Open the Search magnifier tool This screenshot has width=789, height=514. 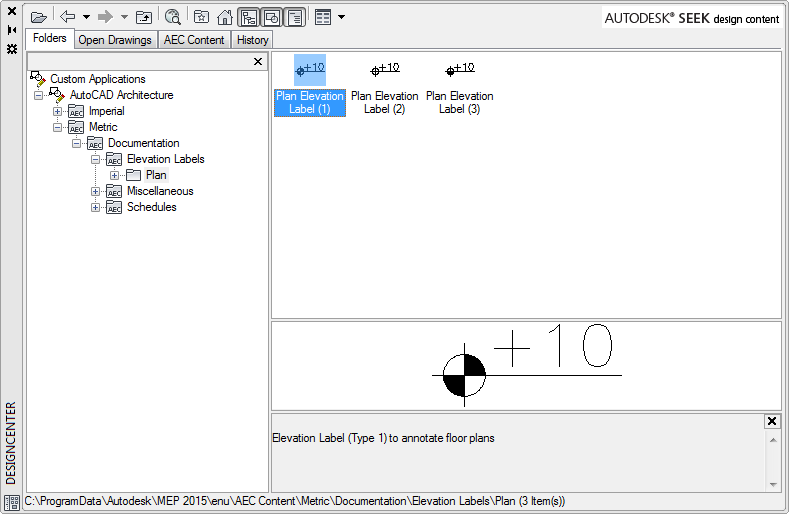[173, 17]
